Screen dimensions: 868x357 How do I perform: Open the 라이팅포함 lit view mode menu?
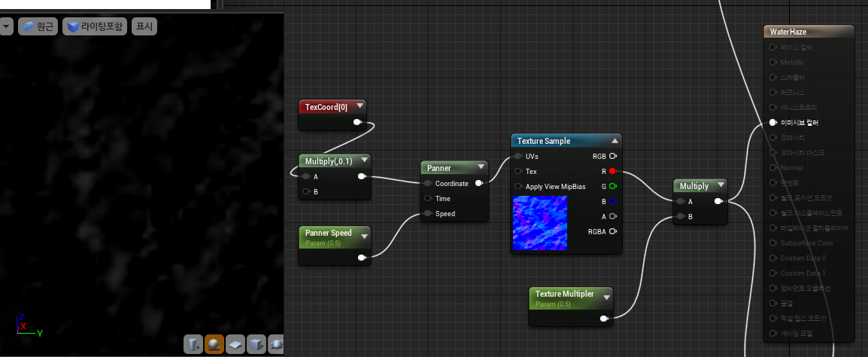(x=96, y=26)
